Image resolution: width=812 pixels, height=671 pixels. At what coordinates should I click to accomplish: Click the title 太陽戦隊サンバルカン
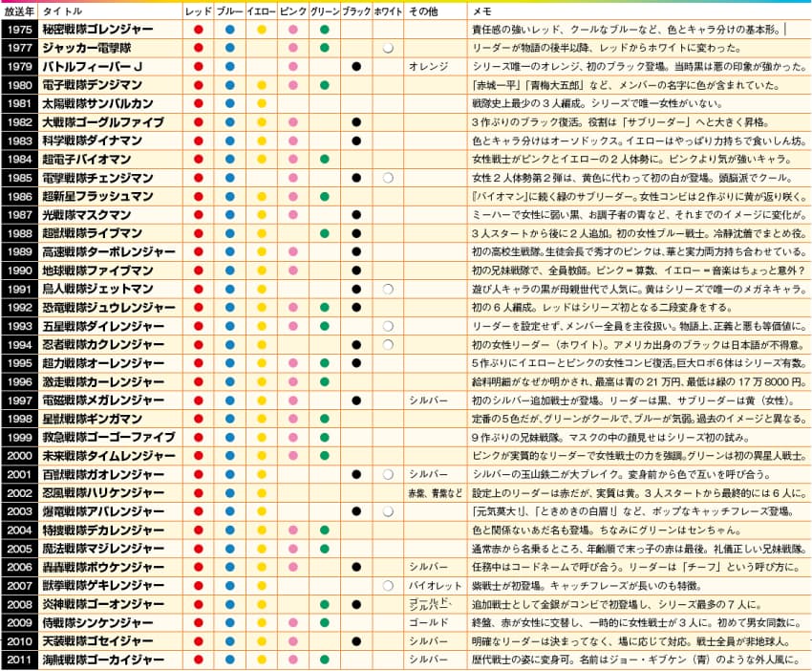(97, 103)
